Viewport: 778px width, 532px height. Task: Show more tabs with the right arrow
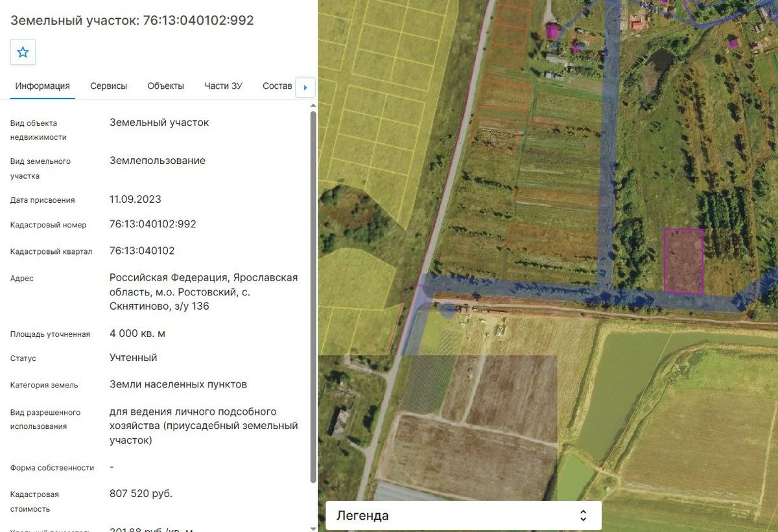pyautogui.click(x=305, y=87)
